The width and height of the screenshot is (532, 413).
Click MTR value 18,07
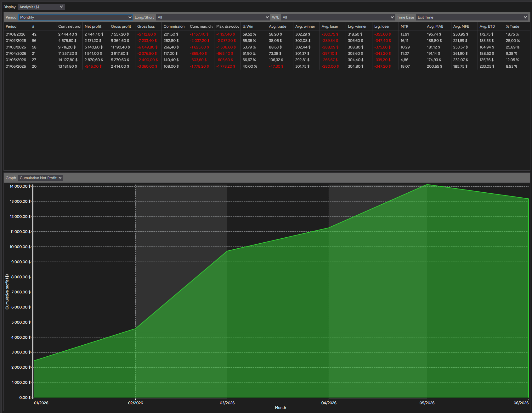click(x=405, y=66)
